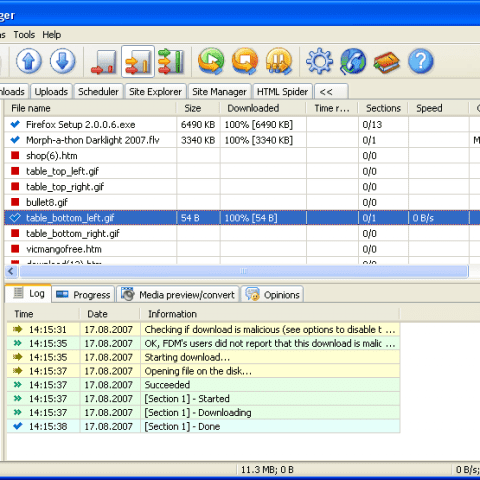Select shop(6).htm in download list
480x480 pixels.
coord(52,156)
